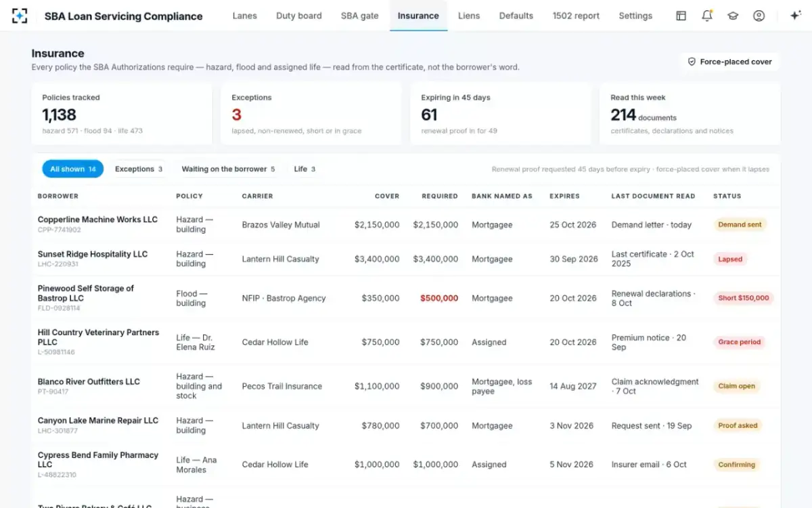Filter by the Exceptions 3 chip
812x508 pixels.
[x=139, y=169]
